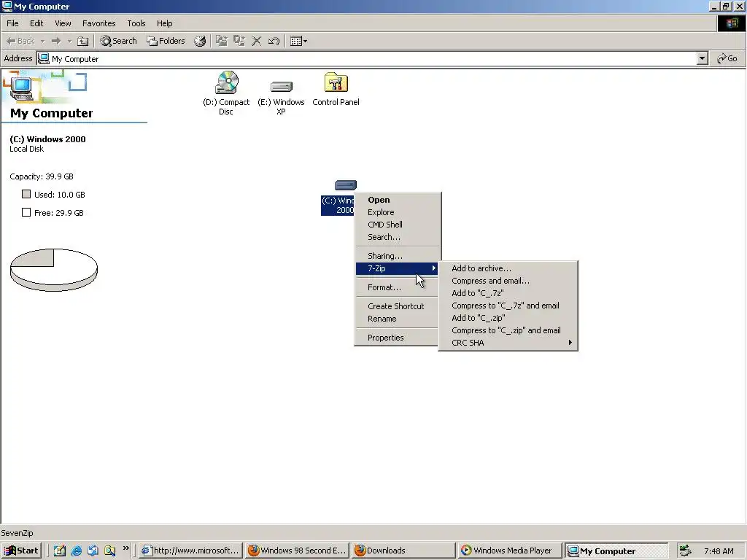Click the Undo toolbar icon
The image size is (747, 560).
pos(274,41)
